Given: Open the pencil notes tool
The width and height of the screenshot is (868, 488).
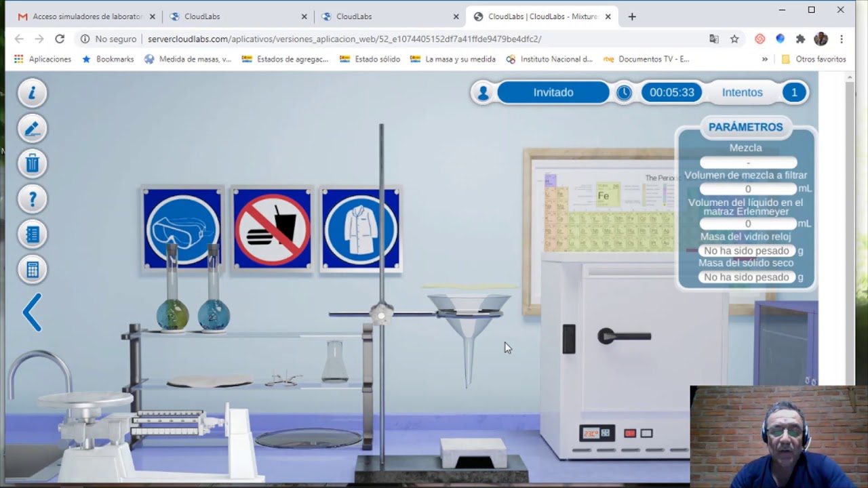Looking at the screenshot, I should [x=32, y=128].
